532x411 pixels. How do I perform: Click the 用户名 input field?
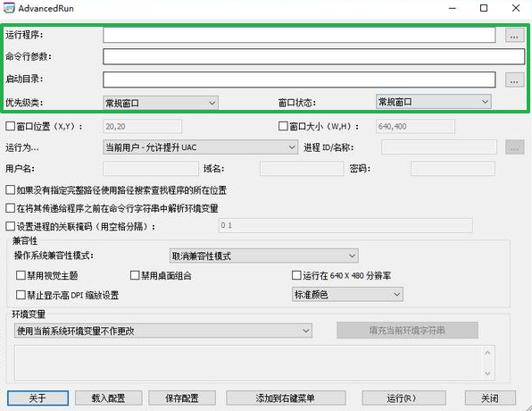pos(151,169)
